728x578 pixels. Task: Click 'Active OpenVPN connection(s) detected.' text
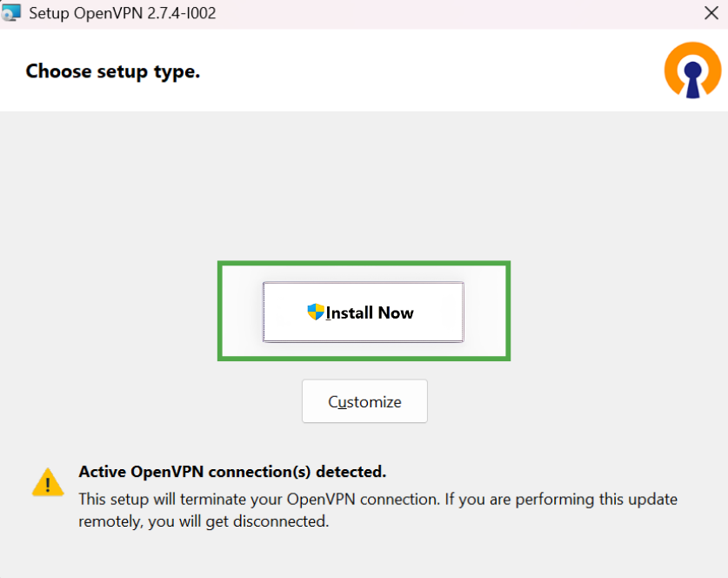[x=232, y=472]
